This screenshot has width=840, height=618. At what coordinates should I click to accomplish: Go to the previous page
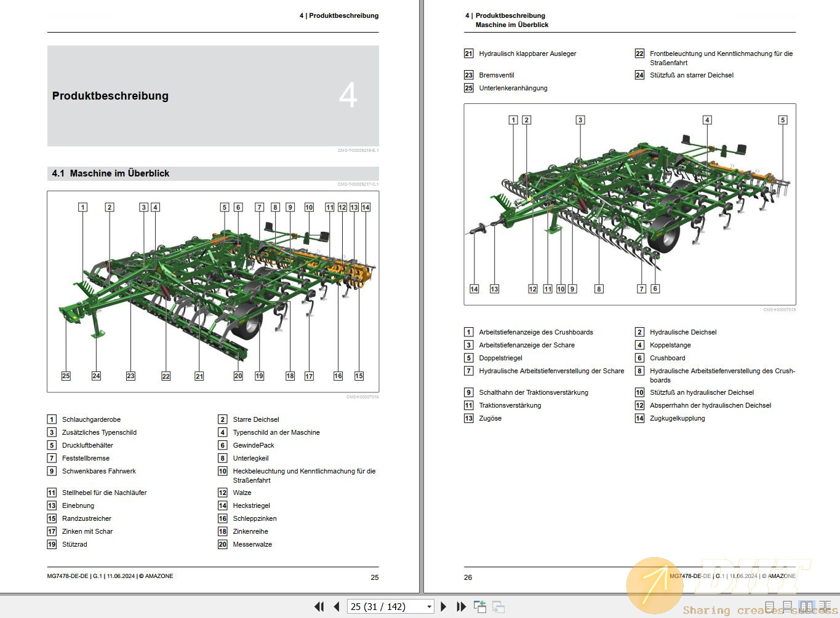pyautogui.click(x=337, y=606)
